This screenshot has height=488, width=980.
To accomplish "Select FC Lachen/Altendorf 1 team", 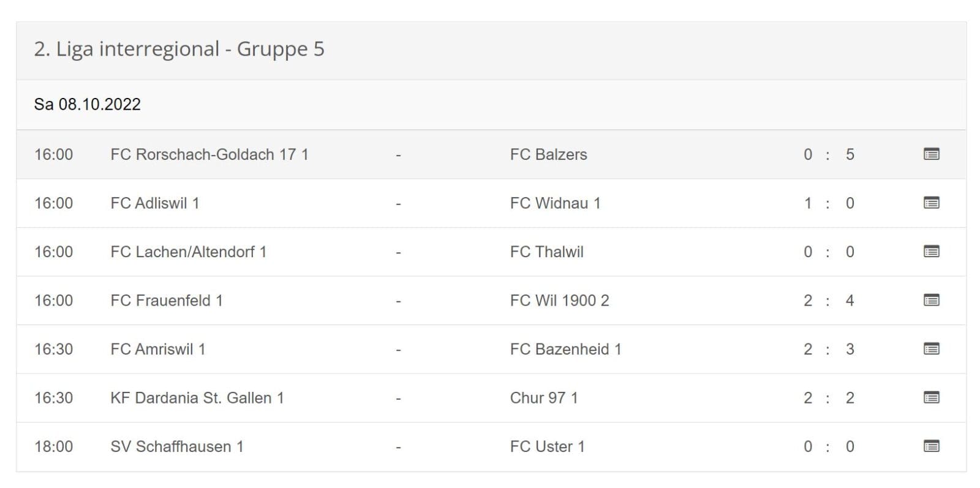I will coord(188,252).
